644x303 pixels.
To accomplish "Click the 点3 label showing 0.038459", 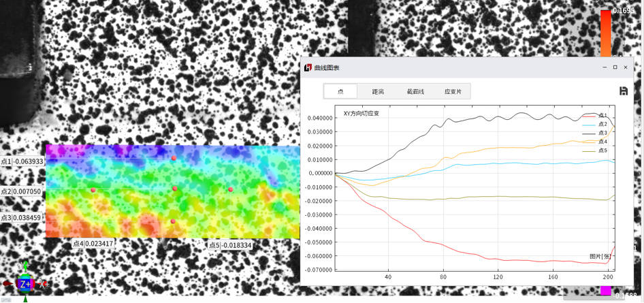I will pyautogui.click(x=22, y=218).
